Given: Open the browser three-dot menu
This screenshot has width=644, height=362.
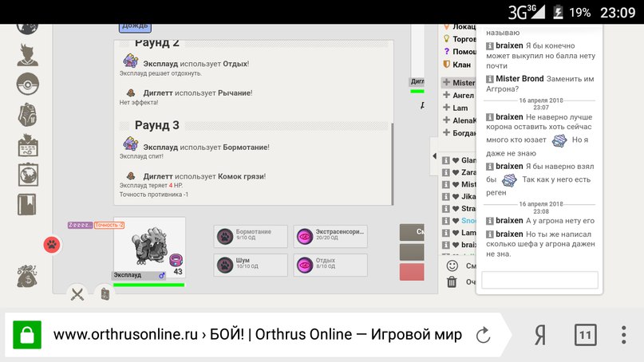Looking at the screenshot, I should (x=623, y=335).
